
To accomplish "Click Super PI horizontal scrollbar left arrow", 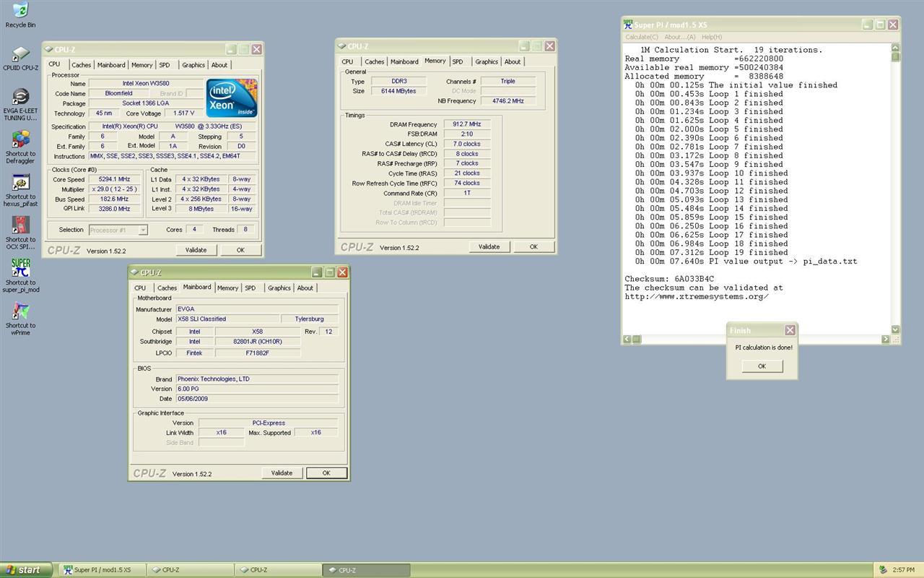I will coord(627,340).
